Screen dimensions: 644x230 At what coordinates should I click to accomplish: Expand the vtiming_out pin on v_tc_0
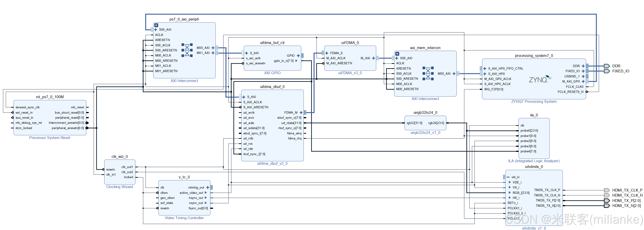pos(208,187)
